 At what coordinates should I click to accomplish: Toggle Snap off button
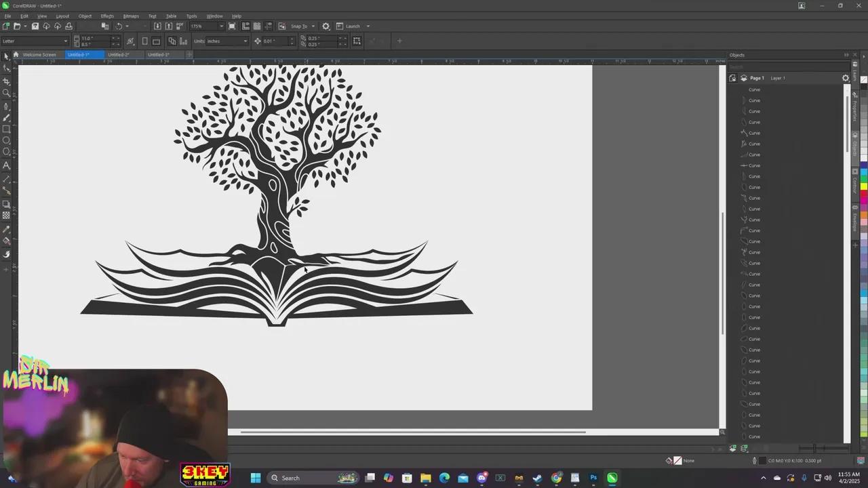[282, 26]
